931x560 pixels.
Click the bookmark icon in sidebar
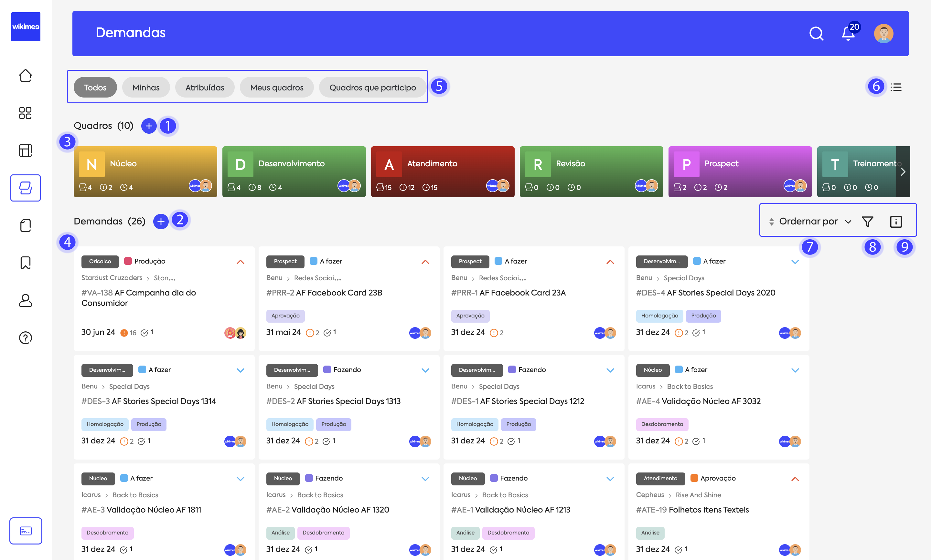click(25, 263)
